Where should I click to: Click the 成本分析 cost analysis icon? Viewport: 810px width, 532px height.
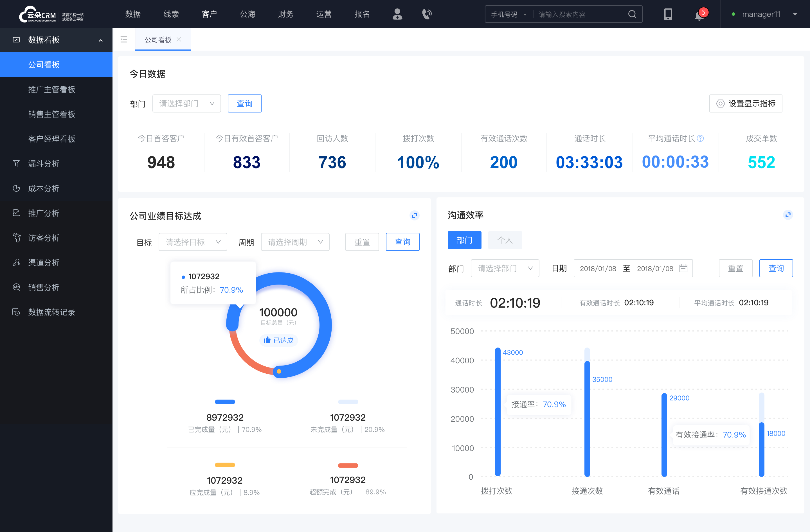pyautogui.click(x=16, y=188)
